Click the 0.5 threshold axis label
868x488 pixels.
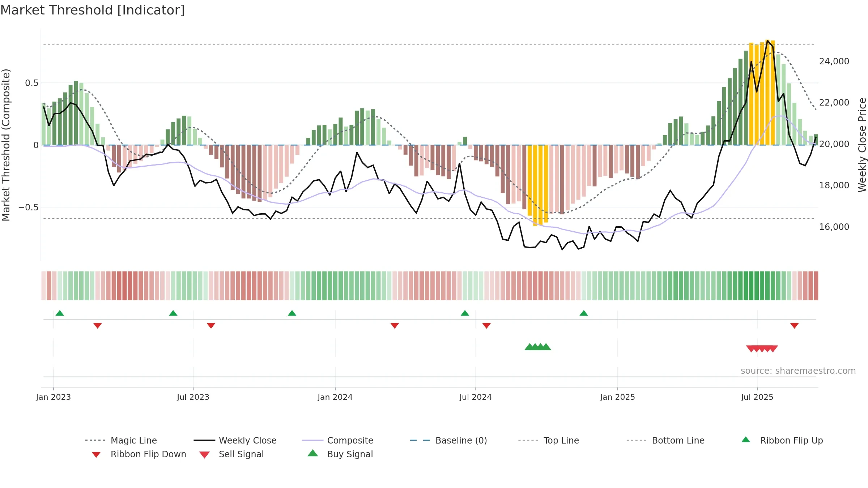click(32, 83)
